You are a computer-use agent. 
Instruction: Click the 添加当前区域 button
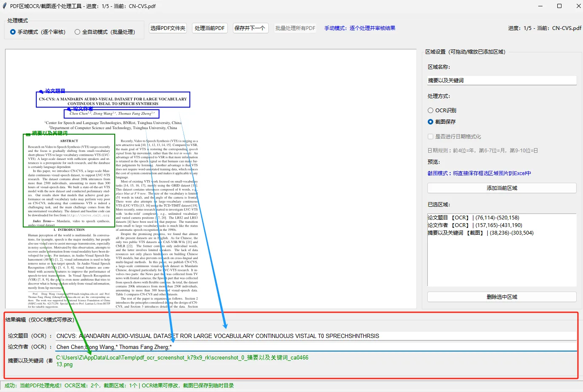pos(502,188)
